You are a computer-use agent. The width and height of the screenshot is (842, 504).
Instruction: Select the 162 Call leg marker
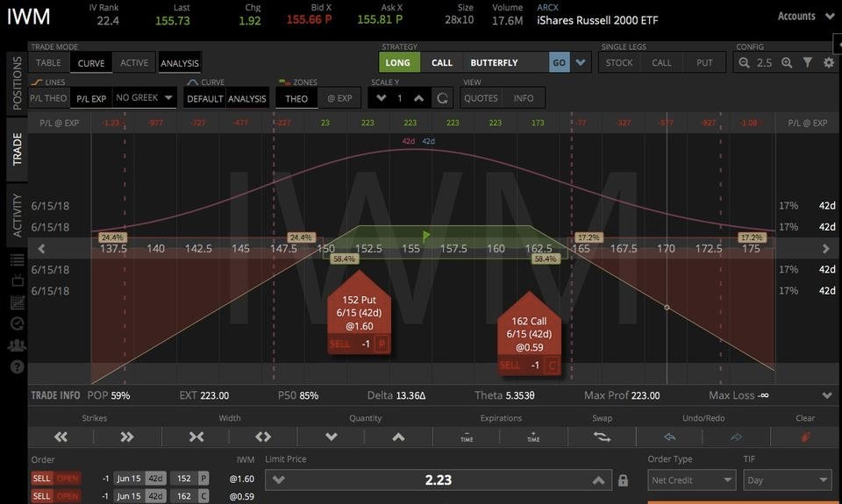pyautogui.click(x=529, y=333)
